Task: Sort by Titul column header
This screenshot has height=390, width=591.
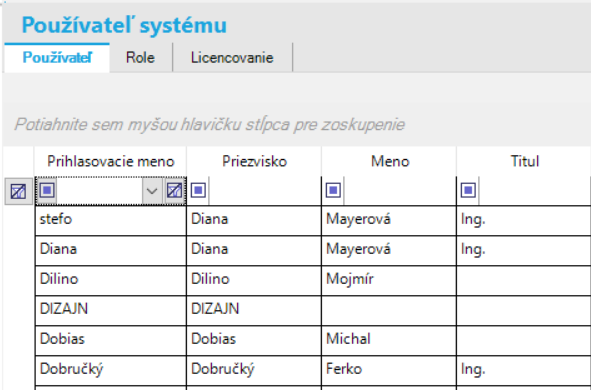Action: (524, 161)
